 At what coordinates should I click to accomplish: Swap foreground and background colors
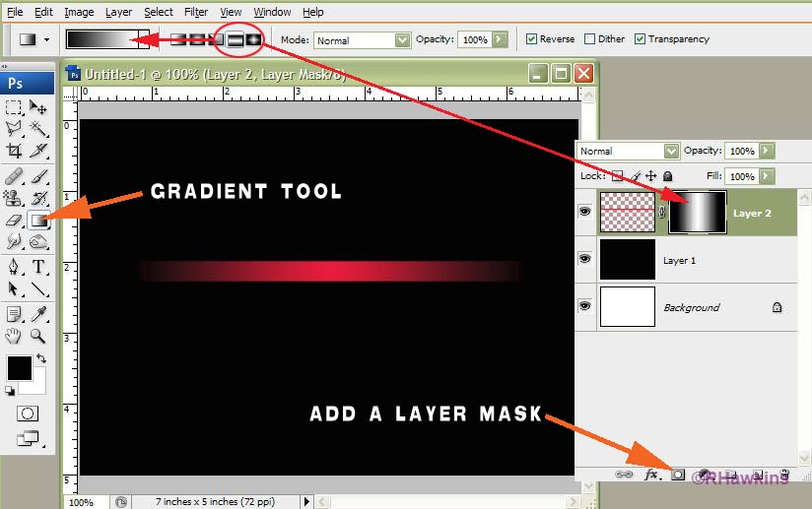coord(41,358)
